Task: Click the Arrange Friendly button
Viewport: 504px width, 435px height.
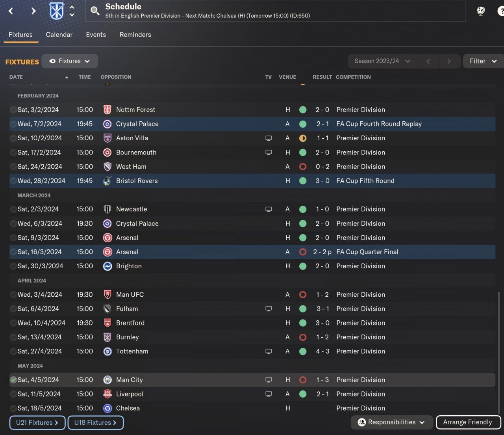Action: tap(467, 422)
